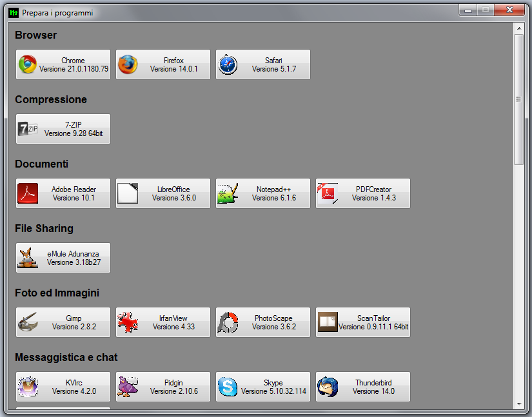
Task: Click the Thunderbird mail icon
Action: tap(328, 387)
